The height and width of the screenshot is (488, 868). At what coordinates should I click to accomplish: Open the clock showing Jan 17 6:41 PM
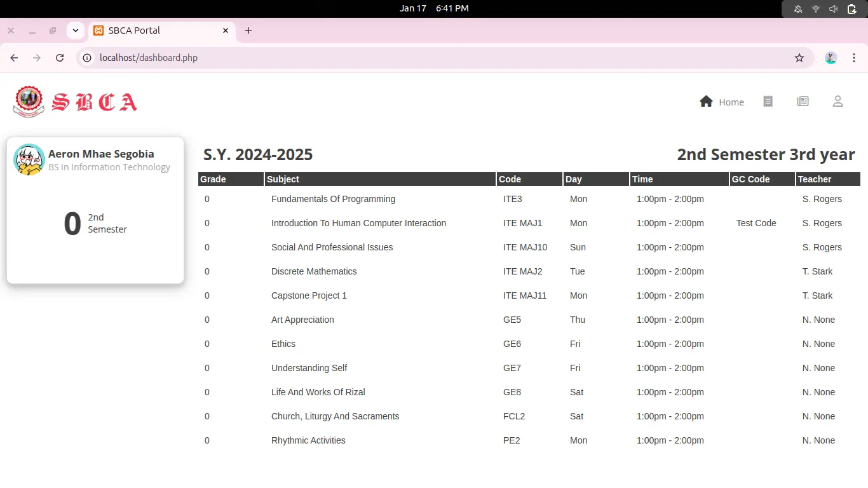[434, 9]
